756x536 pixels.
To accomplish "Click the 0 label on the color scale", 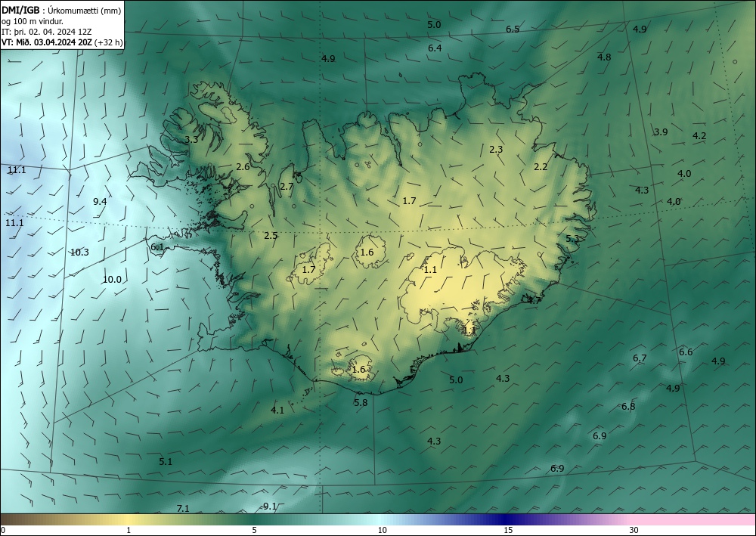I will (x=3, y=530).
